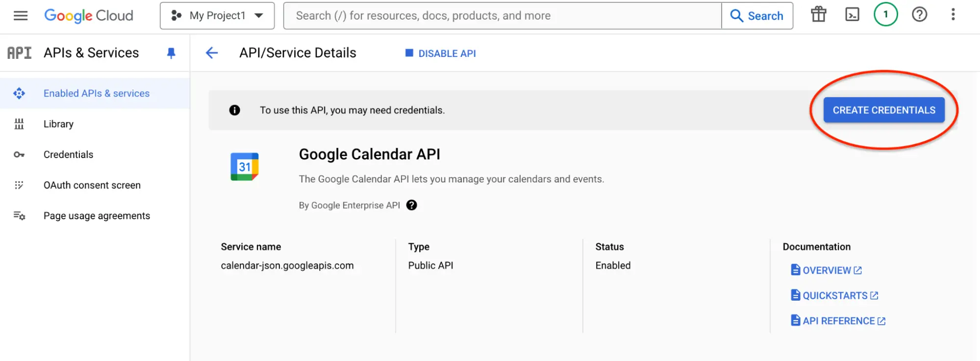
Task: Click the Google Calendar 31 logo
Action: coord(245,167)
